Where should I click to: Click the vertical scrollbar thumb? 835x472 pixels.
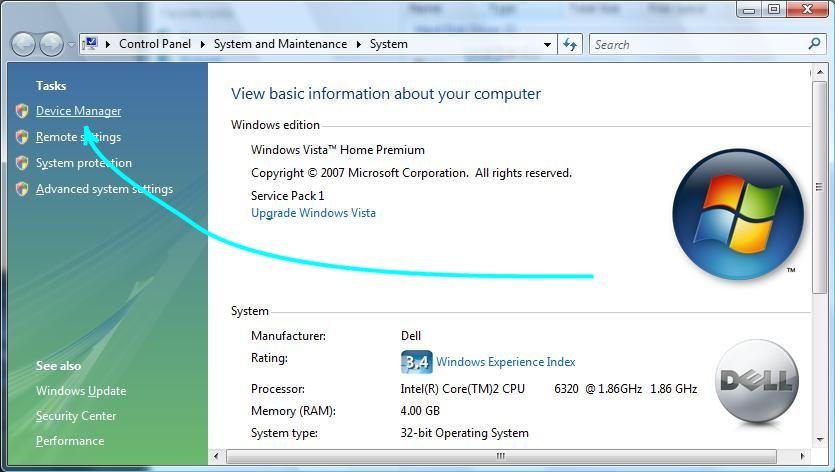pos(818,186)
